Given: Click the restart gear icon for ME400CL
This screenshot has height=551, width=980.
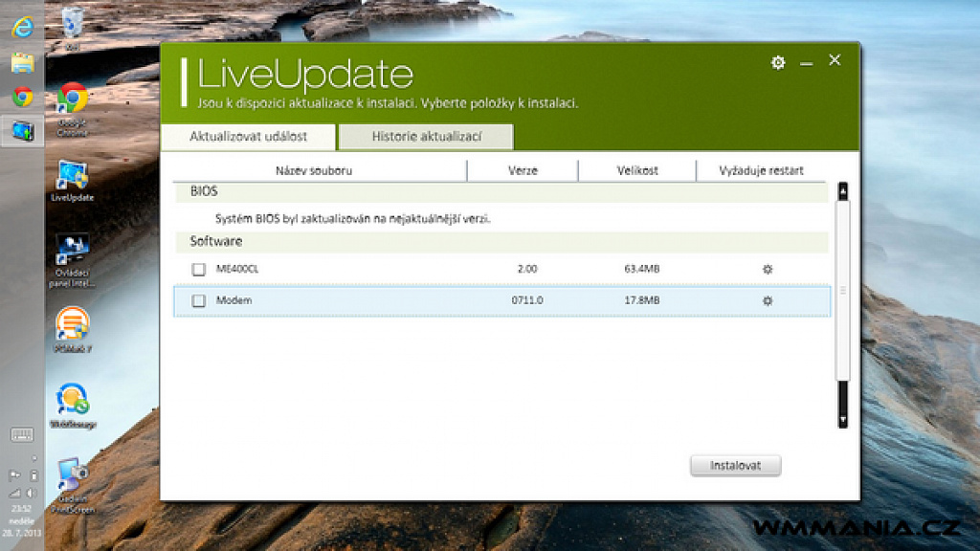Looking at the screenshot, I should (768, 269).
